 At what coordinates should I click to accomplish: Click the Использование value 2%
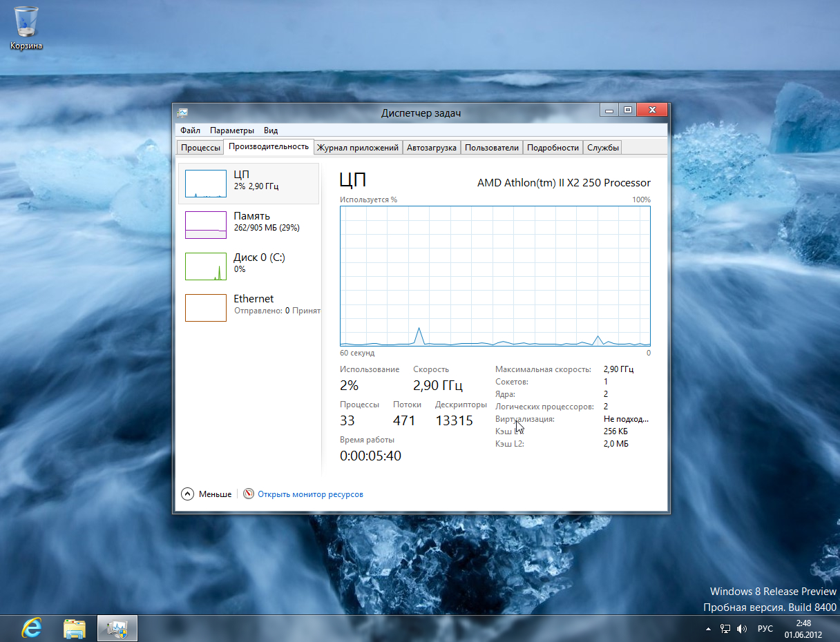click(349, 385)
